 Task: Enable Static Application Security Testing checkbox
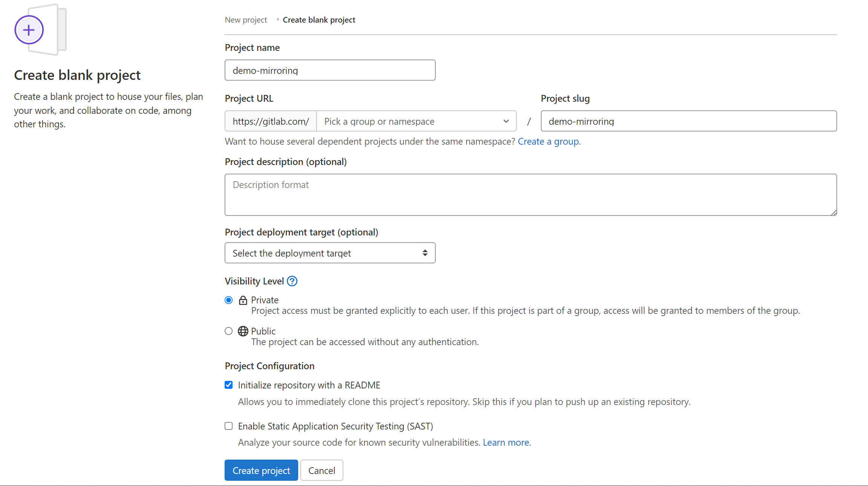click(229, 426)
